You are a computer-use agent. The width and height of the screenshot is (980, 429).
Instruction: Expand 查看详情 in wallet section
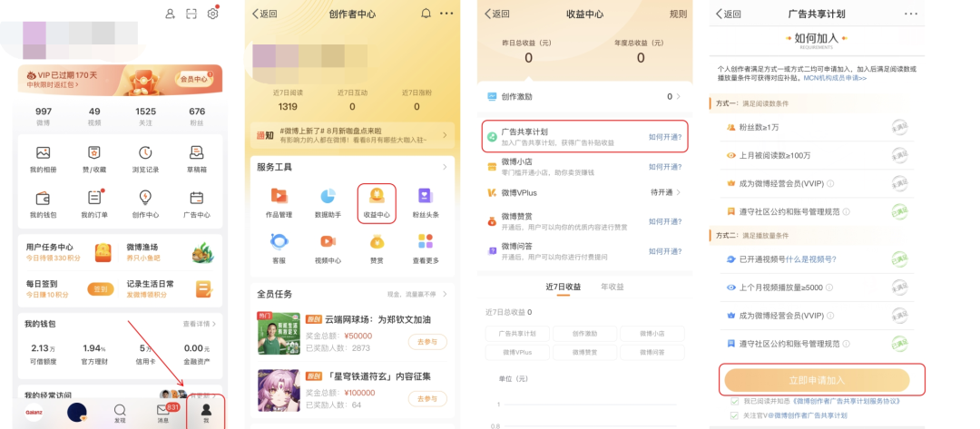[200, 324]
